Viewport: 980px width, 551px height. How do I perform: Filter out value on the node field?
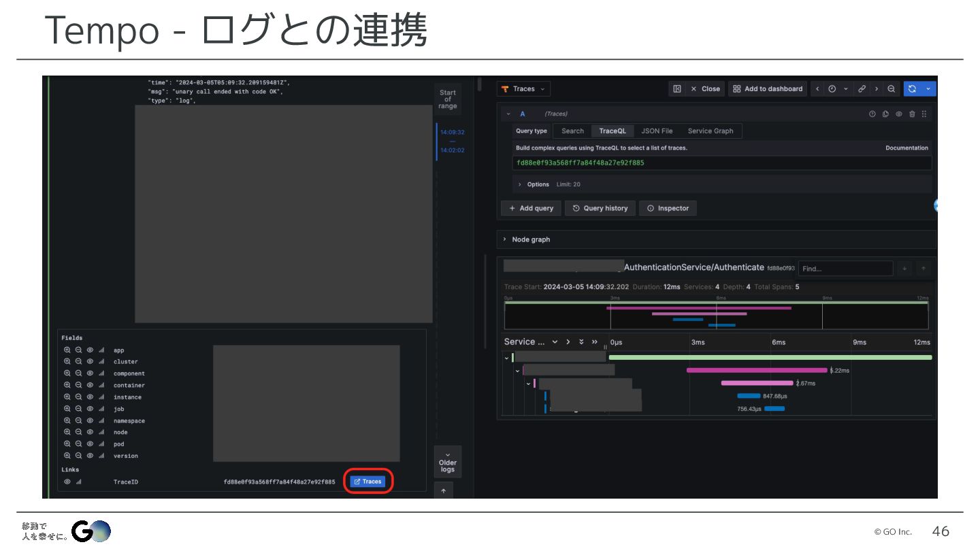[x=78, y=432]
